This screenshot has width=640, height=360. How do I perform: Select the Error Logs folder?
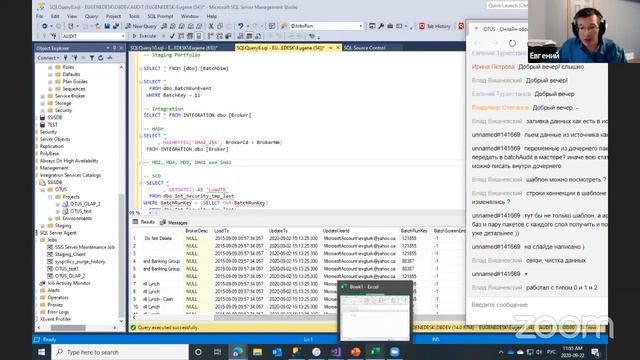58,312
